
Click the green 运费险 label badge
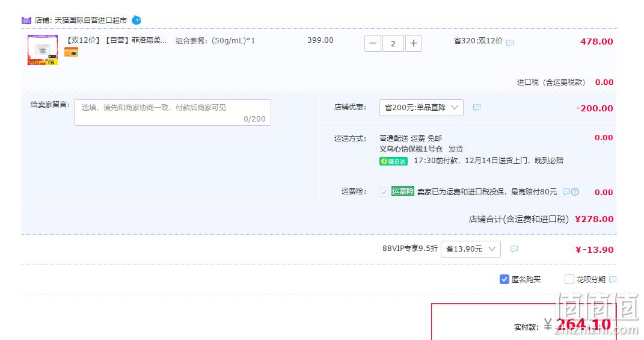(402, 191)
